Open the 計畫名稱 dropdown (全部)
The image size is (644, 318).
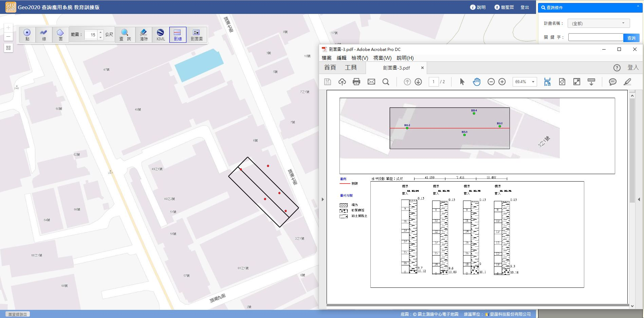[x=599, y=23]
